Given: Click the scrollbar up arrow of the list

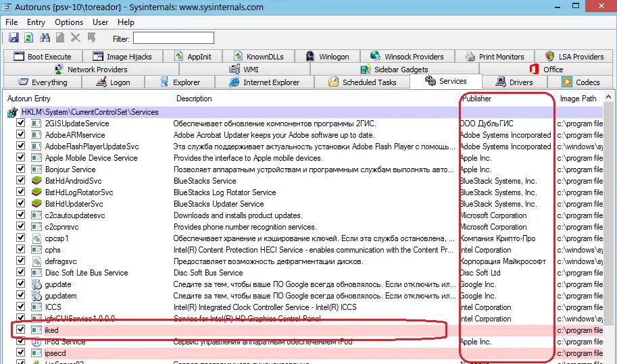Looking at the screenshot, I should pyautogui.click(x=608, y=97).
